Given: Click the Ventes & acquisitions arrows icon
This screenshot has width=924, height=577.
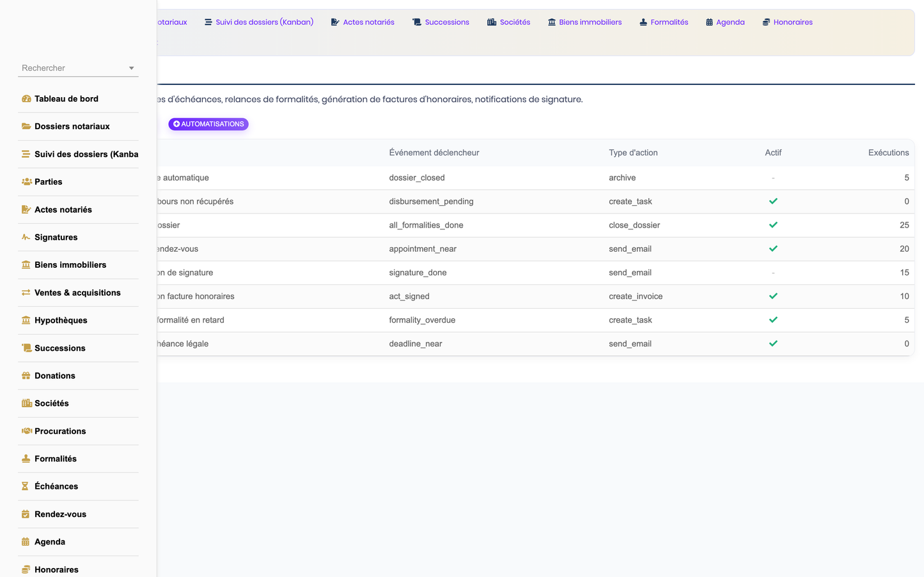Looking at the screenshot, I should [26, 293].
